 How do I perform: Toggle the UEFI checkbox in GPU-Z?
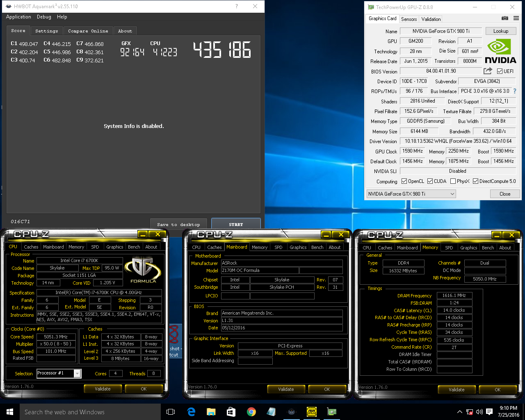[x=500, y=71]
